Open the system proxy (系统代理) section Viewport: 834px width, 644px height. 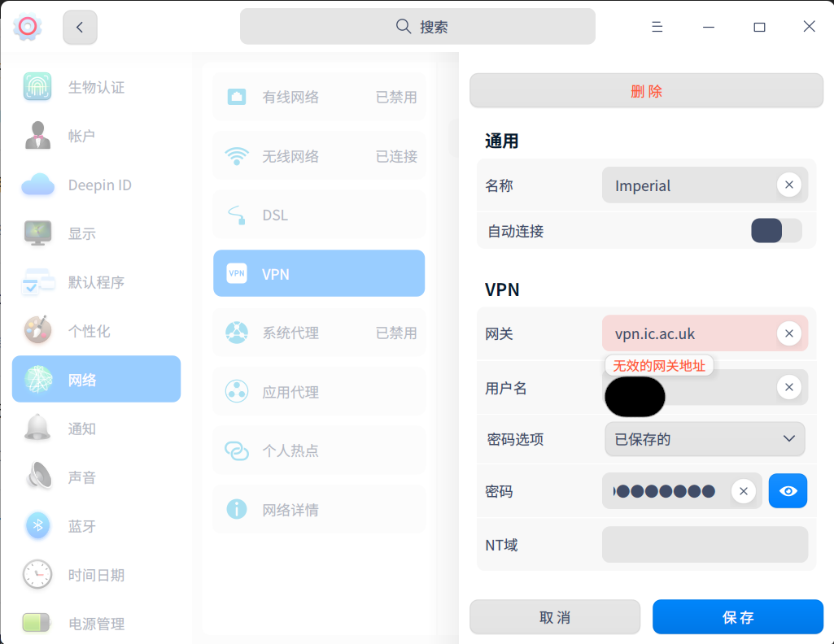[x=319, y=333]
